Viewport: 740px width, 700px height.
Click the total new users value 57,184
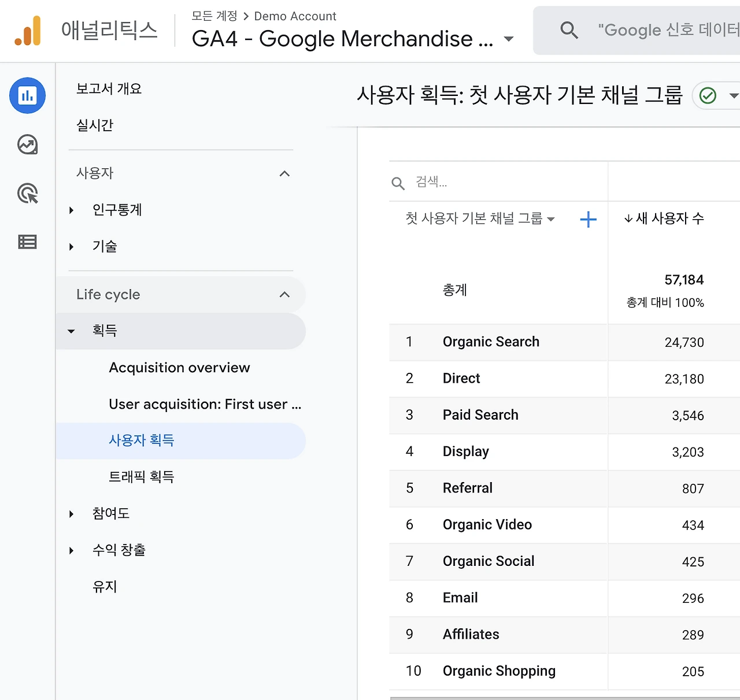(x=684, y=280)
